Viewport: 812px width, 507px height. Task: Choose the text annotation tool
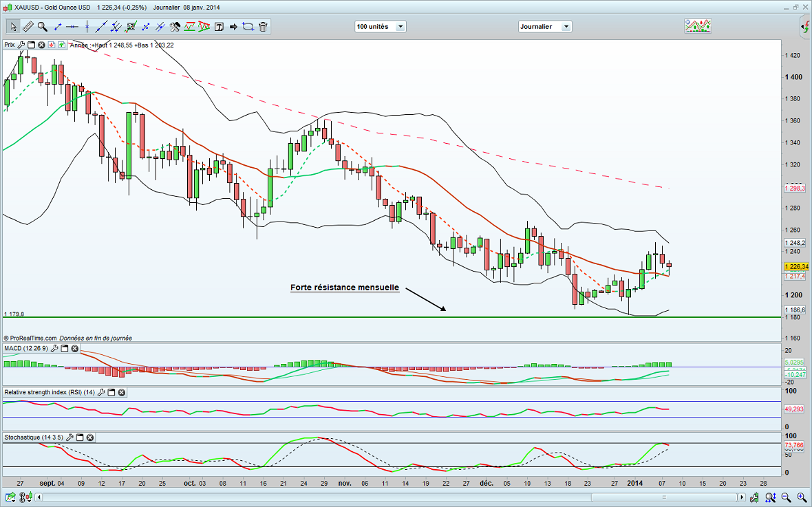(219, 27)
